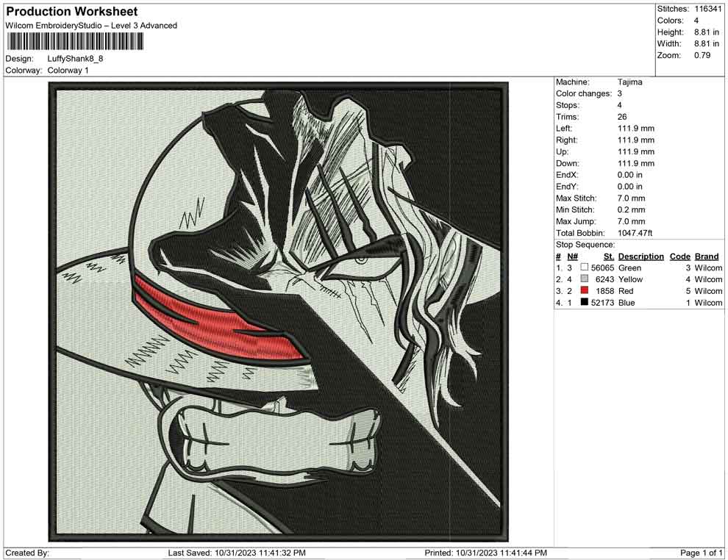Click the Code column header
The width and height of the screenshot is (728, 560).
pyautogui.click(x=679, y=256)
